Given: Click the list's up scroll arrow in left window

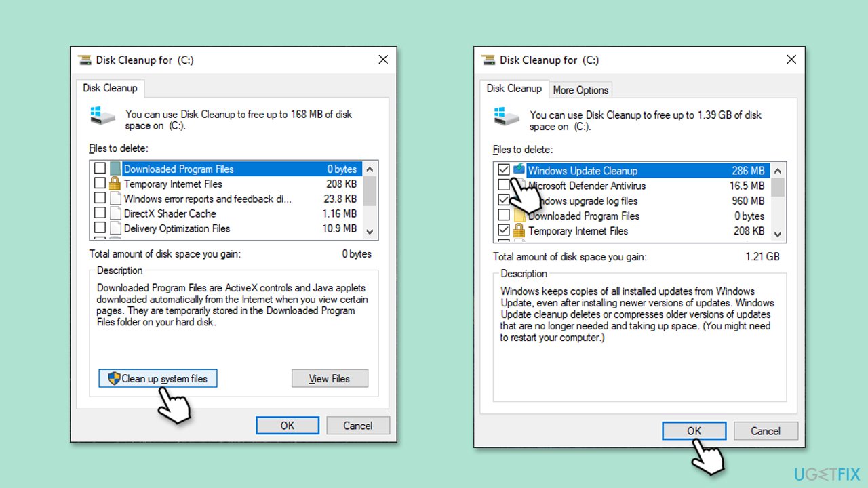Looking at the screenshot, I should 370,169.
